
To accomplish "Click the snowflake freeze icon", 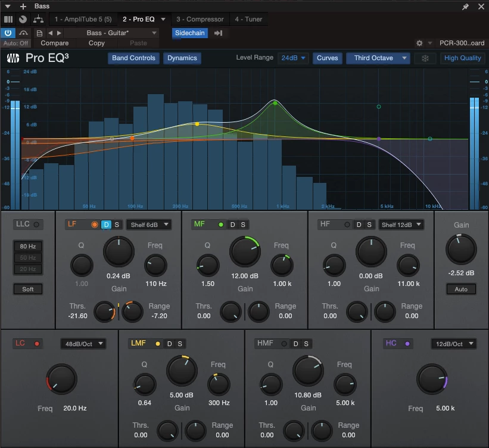I will pos(425,58).
